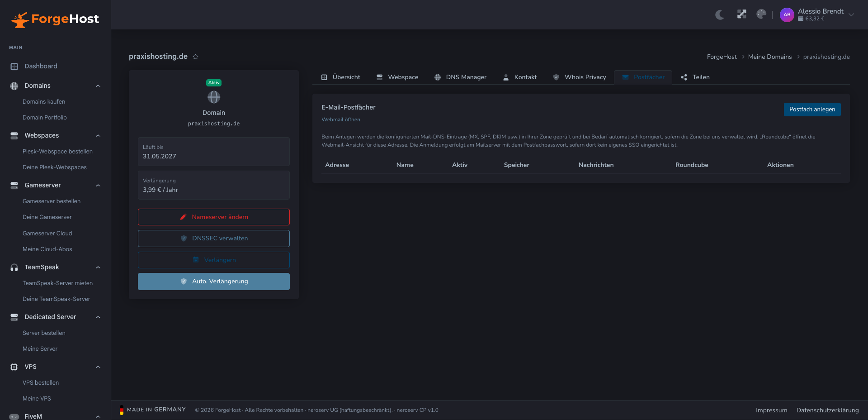Click the domain globe icon in card

[214, 97]
